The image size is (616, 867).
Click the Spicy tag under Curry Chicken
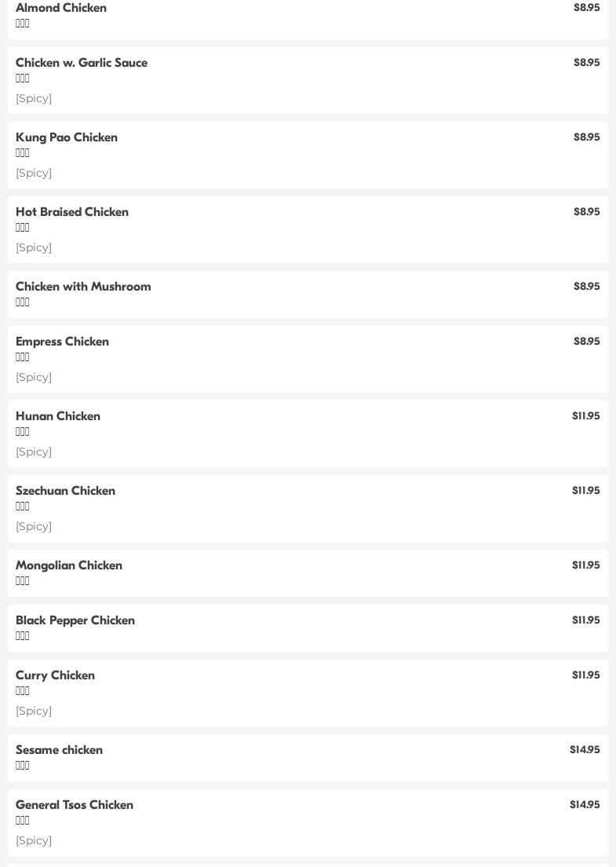click(34, 711)
